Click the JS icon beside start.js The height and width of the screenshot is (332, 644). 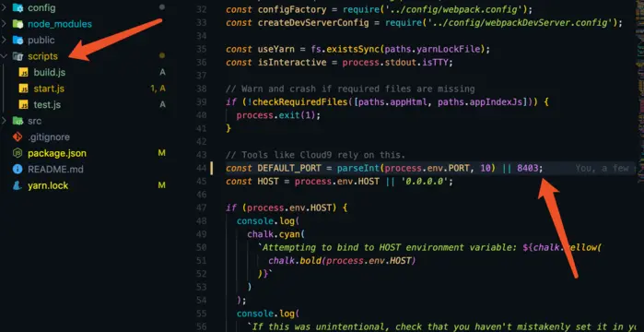(24, 89)
